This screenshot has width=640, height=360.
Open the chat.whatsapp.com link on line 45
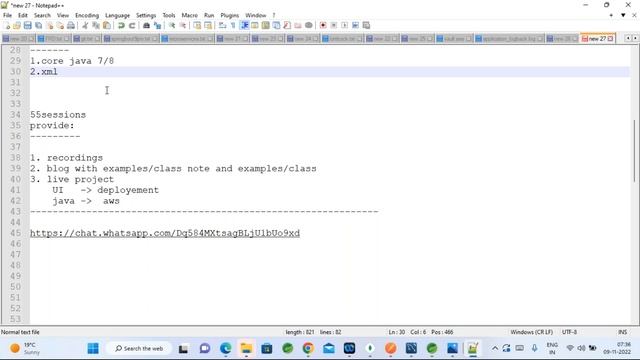[165, 233]
